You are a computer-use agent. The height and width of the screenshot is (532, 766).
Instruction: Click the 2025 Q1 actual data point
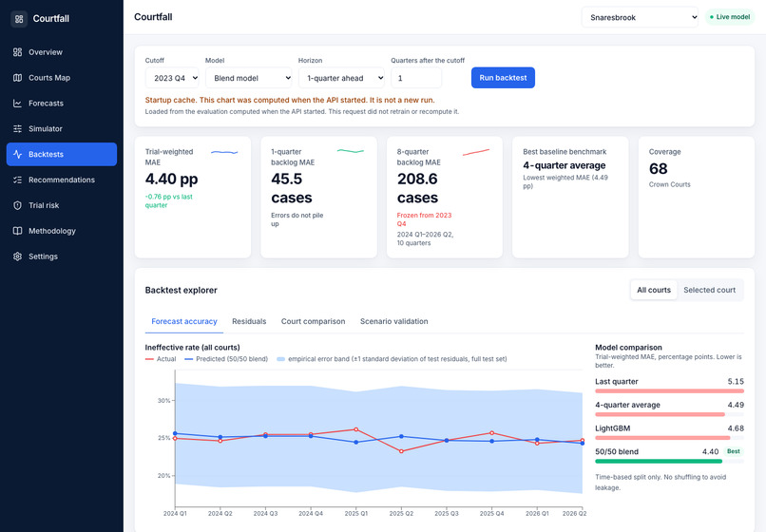point(356,429)
